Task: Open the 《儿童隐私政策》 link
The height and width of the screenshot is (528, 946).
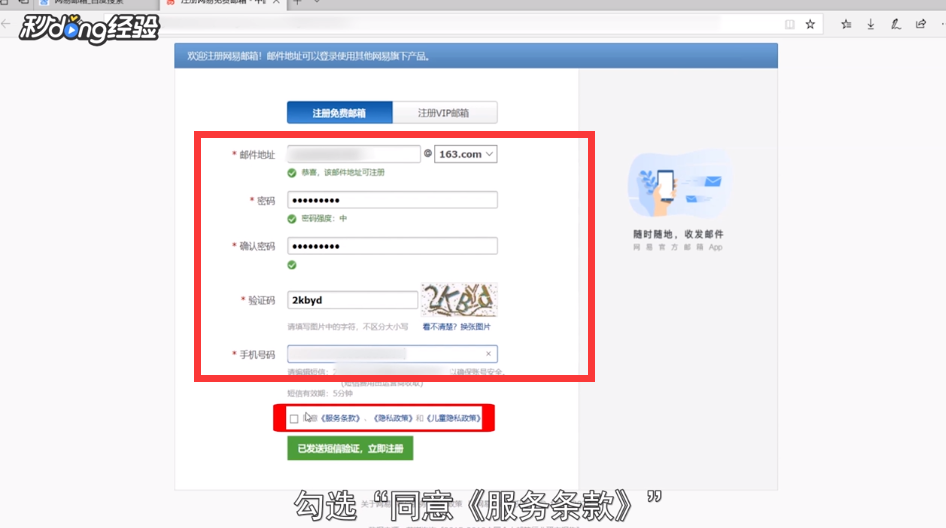Action: point(454,418)
